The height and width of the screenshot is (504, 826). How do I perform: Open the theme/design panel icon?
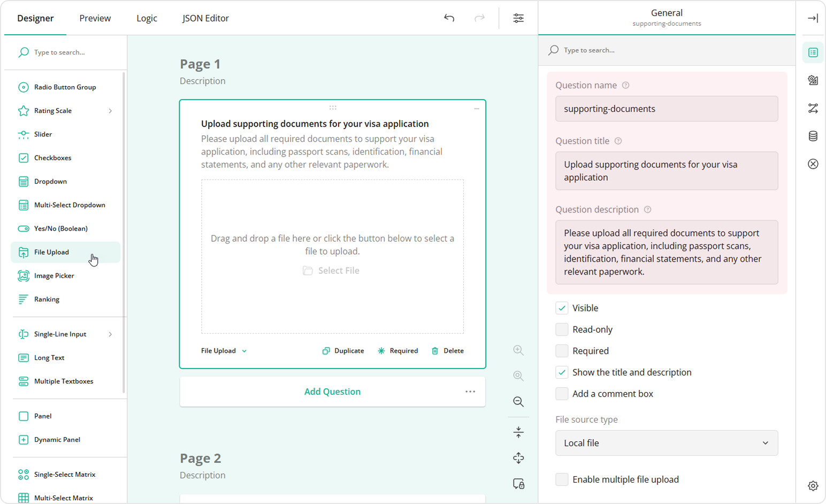click(x=813, y=80)
